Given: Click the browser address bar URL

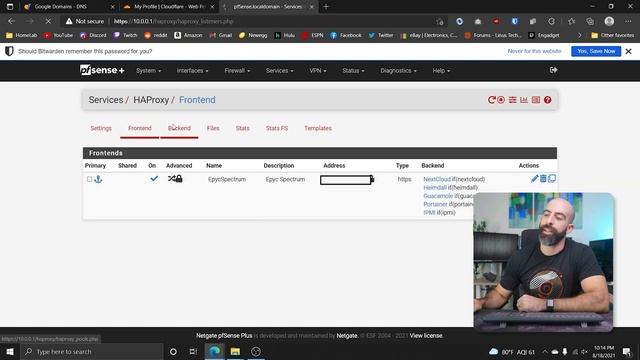Looking at the screenshot, I should point(173,21).
